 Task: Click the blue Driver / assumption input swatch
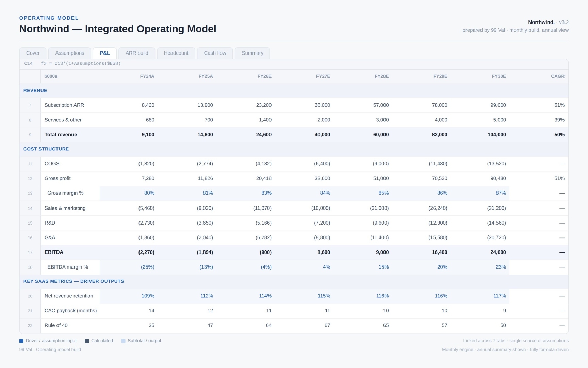tap(21, 341)
